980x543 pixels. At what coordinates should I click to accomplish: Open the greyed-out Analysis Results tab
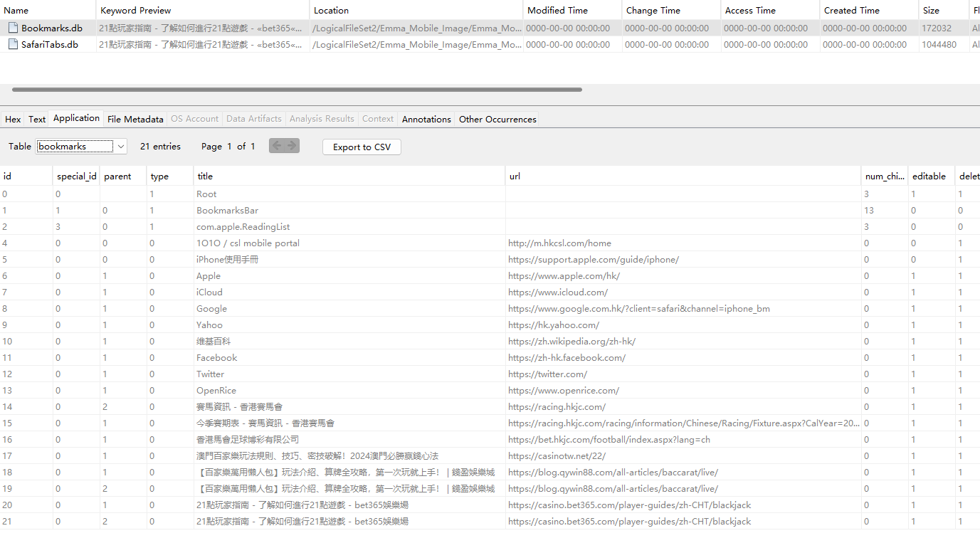click(x=322, y=119)
